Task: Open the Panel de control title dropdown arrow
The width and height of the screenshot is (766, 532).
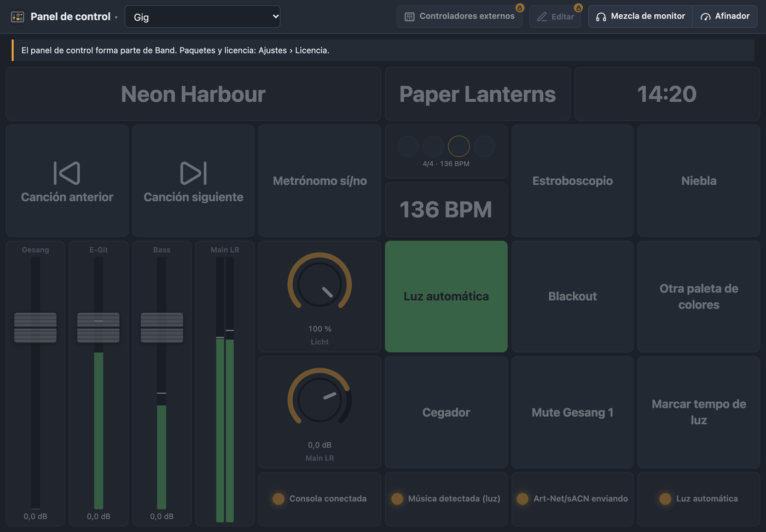Action: (x=116, y=17)
